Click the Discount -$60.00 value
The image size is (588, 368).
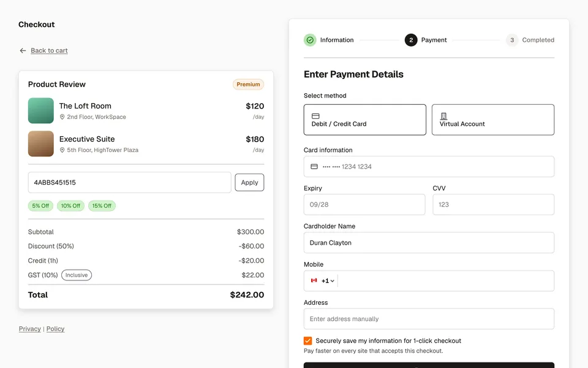coord(251,246)
